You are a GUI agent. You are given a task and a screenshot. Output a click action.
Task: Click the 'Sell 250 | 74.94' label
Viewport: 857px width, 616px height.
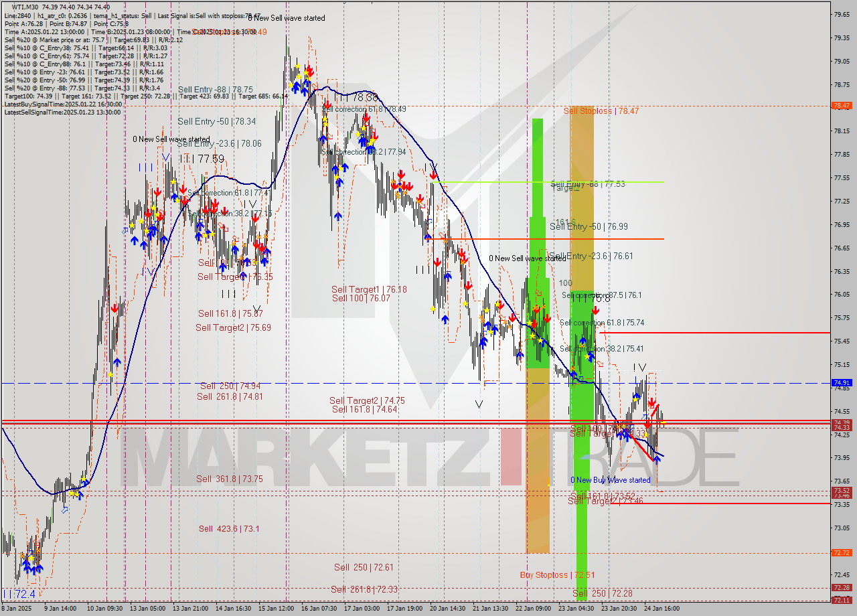click(230, 386)
